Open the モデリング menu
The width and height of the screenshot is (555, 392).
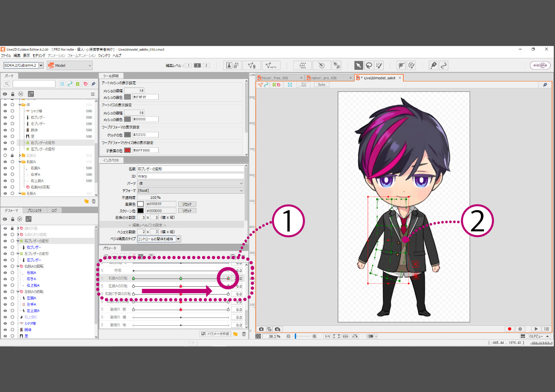(39, 55)
